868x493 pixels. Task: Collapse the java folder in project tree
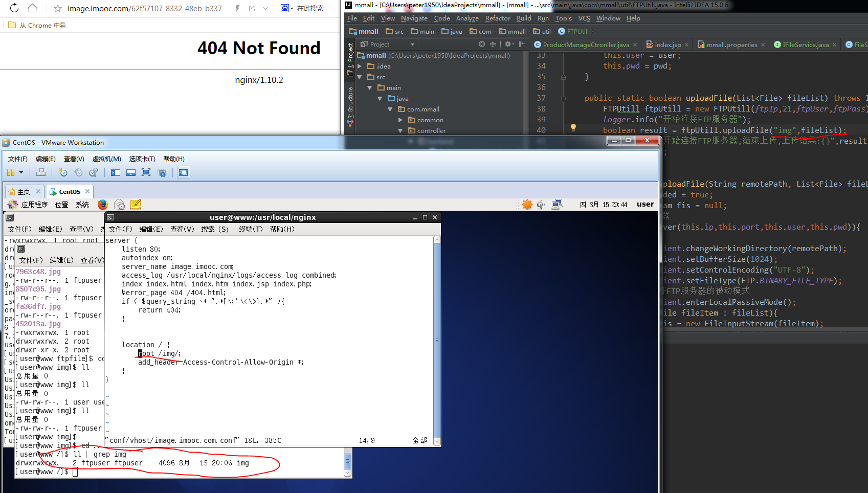point(380,99)
